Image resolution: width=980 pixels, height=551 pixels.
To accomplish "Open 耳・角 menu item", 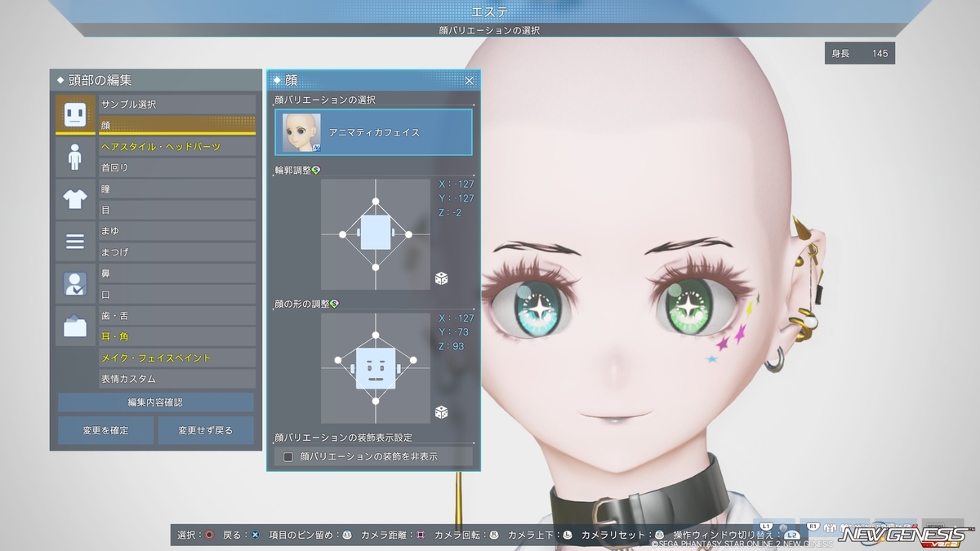I will pos(177,336).
